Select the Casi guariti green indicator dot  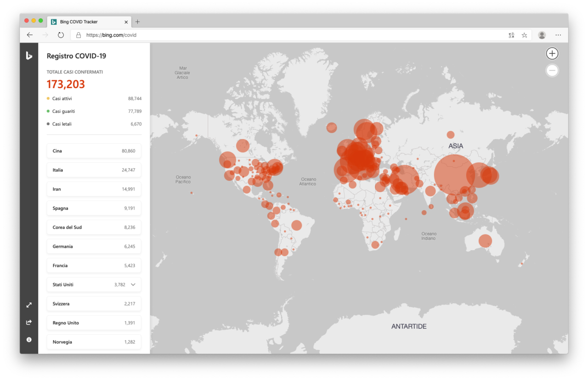[x=47, y=111]
